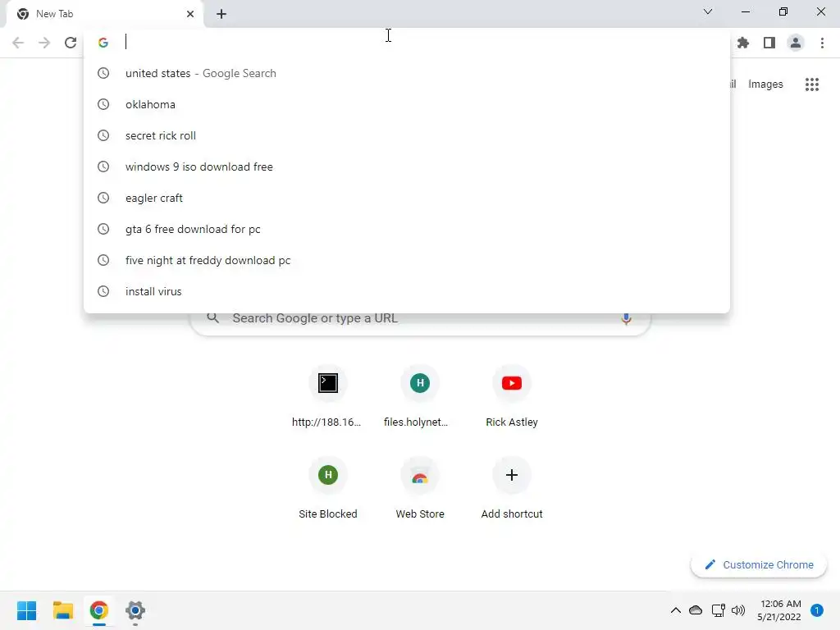Go forward using the forward arrow
840x630 pixels.
pyautogui.click(x=44, y=43)
